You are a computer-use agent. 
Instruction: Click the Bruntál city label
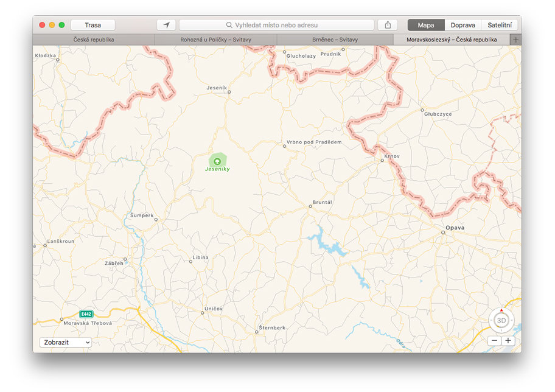pyautogui.click(x=322, y=202)
